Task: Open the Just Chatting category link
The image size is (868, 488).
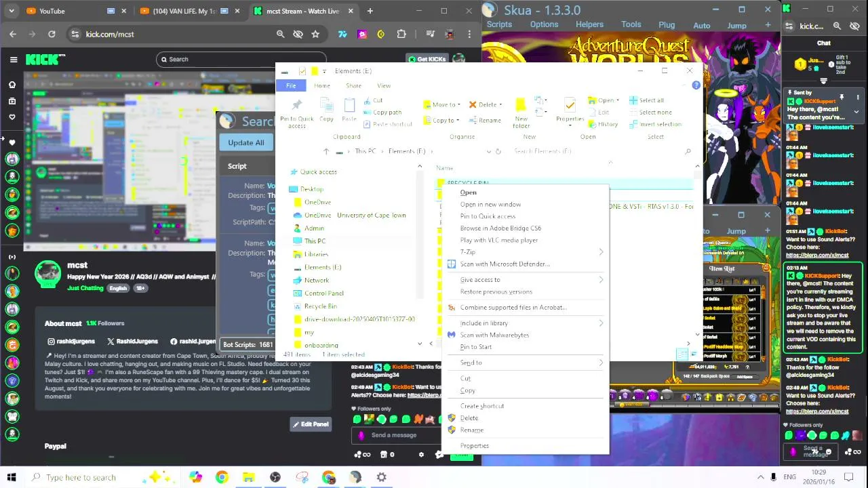Action: click(85, 288)
